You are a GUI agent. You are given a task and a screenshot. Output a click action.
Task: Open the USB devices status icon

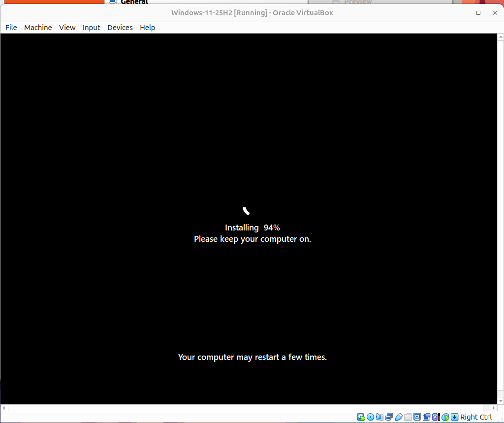(x=399, y=417)
